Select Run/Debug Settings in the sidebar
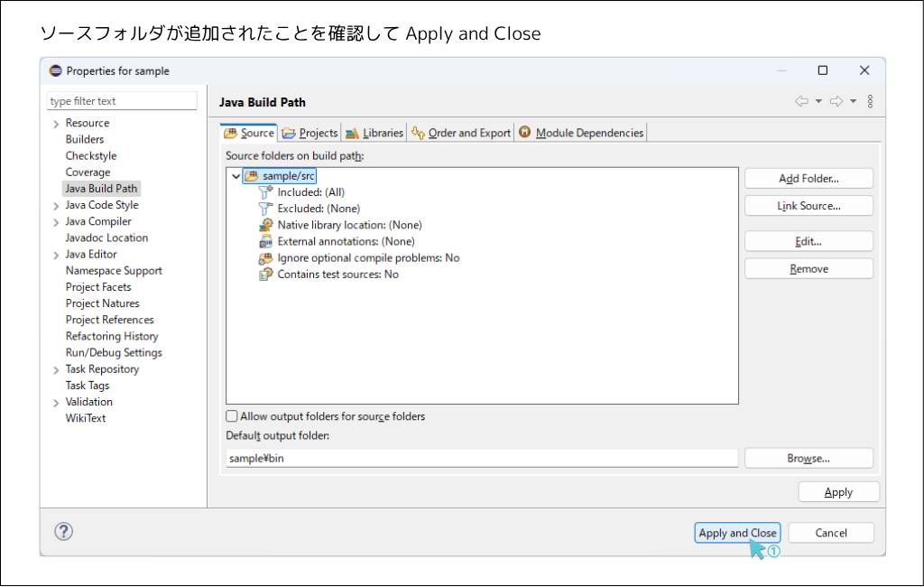Image resolution: width=924 pixels, height=587 pixels. pos(114,353)
